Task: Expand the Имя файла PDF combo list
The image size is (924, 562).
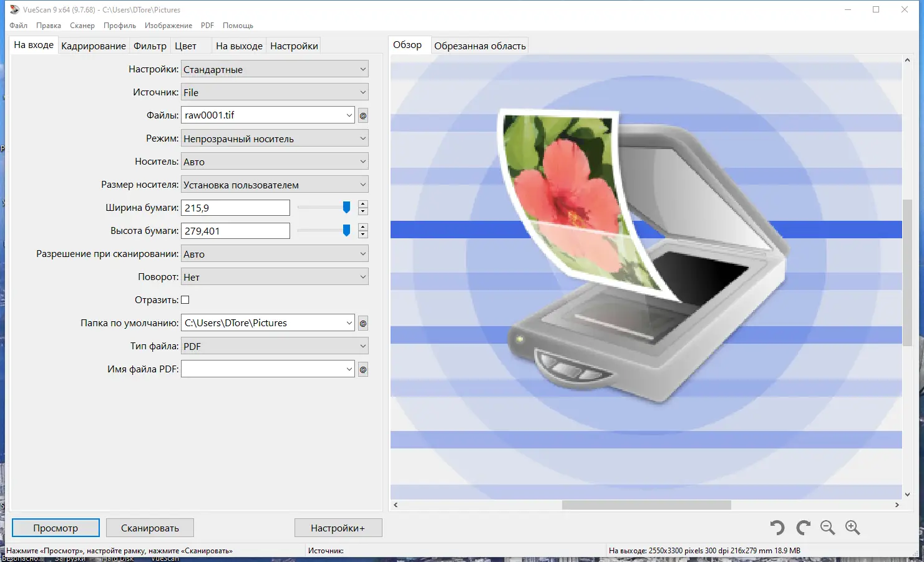Action: click(x=349, y=369)
